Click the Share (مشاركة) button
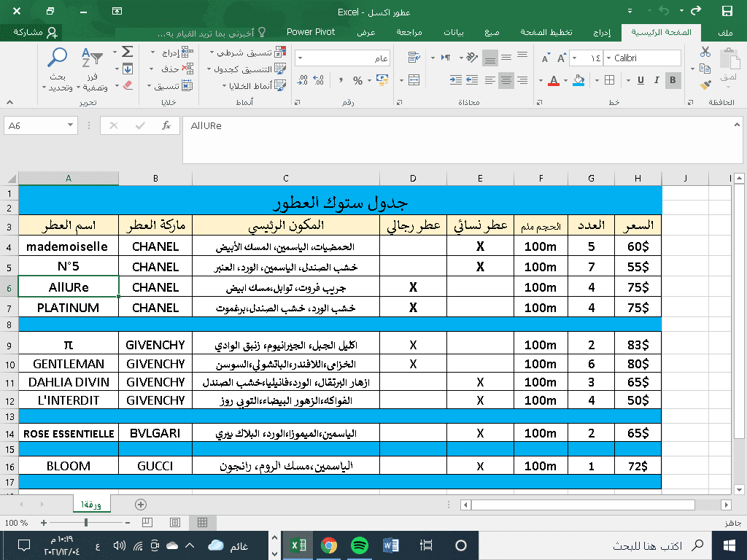Viewport: 747px width, 560px height. [x=35, y=32]
